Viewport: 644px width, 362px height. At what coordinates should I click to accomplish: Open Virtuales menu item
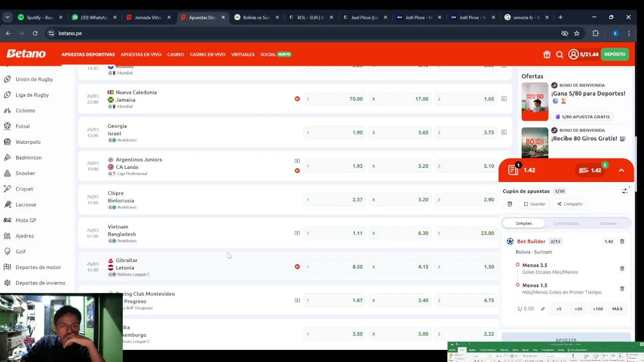pyautogui.click(x=243, y=54)
